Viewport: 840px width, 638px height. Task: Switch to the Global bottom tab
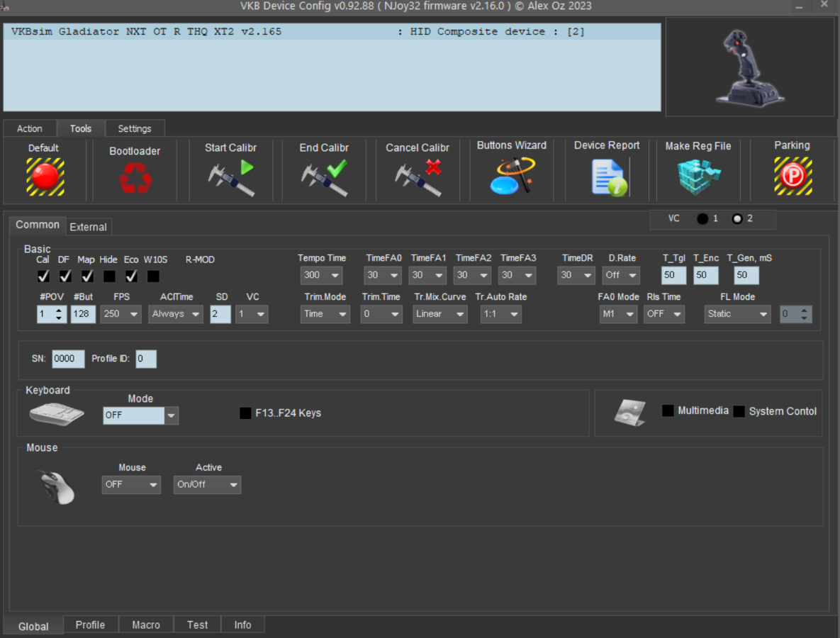click(x=33, y=626)
